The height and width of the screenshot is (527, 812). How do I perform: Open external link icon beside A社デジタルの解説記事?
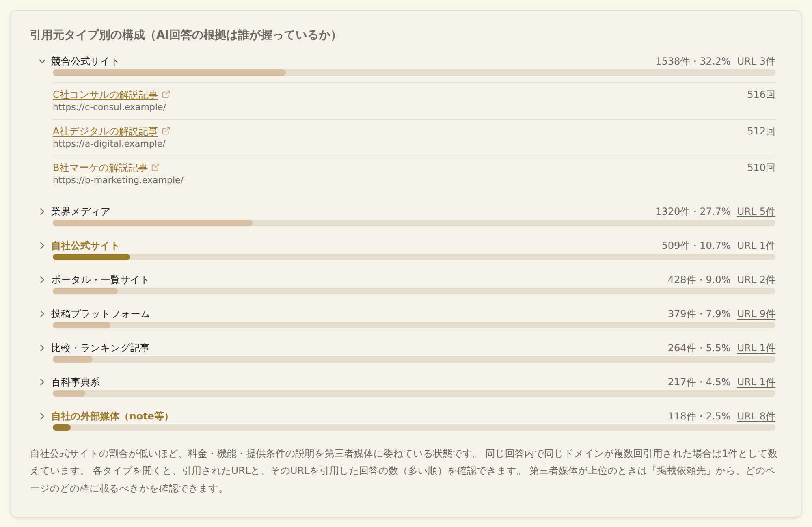[x=166, y=131]
